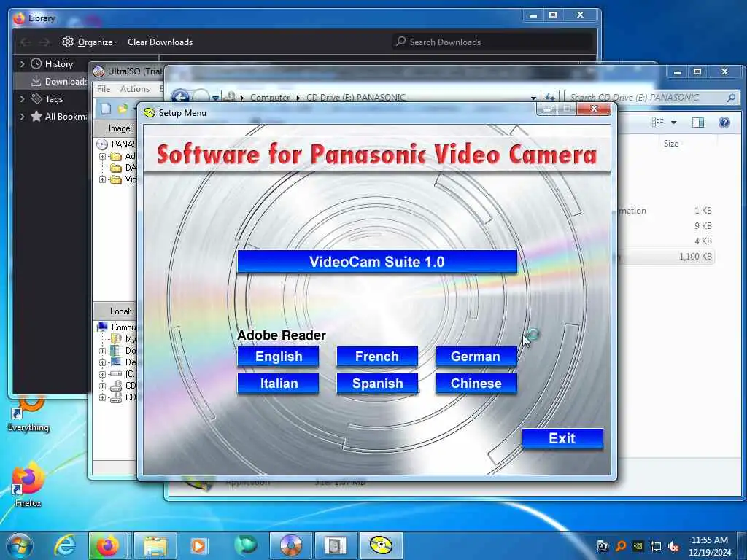
Task: Click Library window back arrow
Action: pyautogui.click(x=26, y=42)
